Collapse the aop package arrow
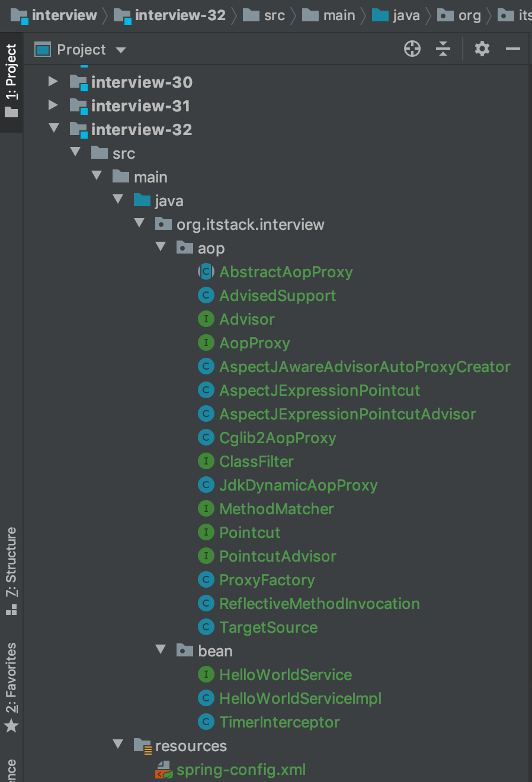Image resolution: width=532 pixels, height=782 pixels. [x=161, y=246]
